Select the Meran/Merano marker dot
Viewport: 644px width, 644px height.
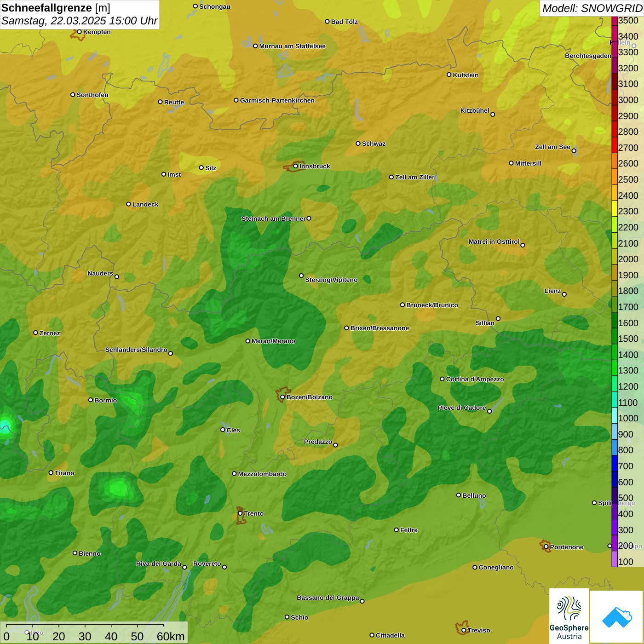[247, 341]
